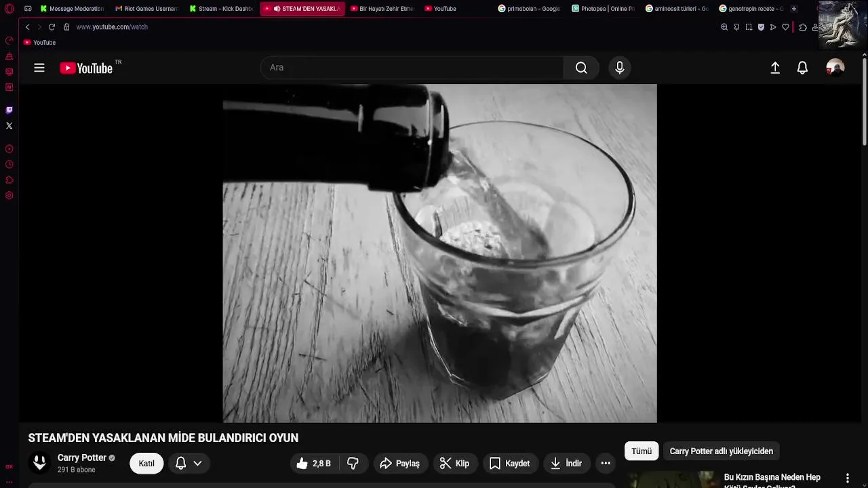Click the Ara search input field

pyautogui.click(x=412, y=68)
